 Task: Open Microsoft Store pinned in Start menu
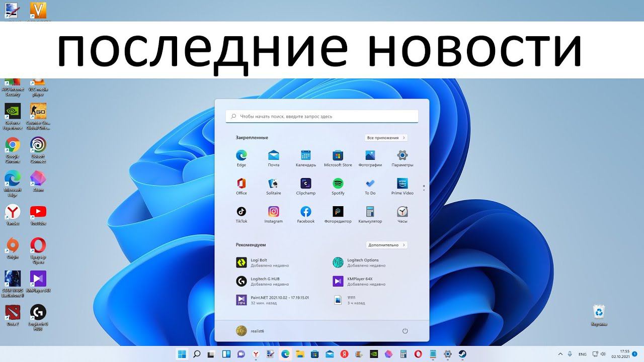338,158
